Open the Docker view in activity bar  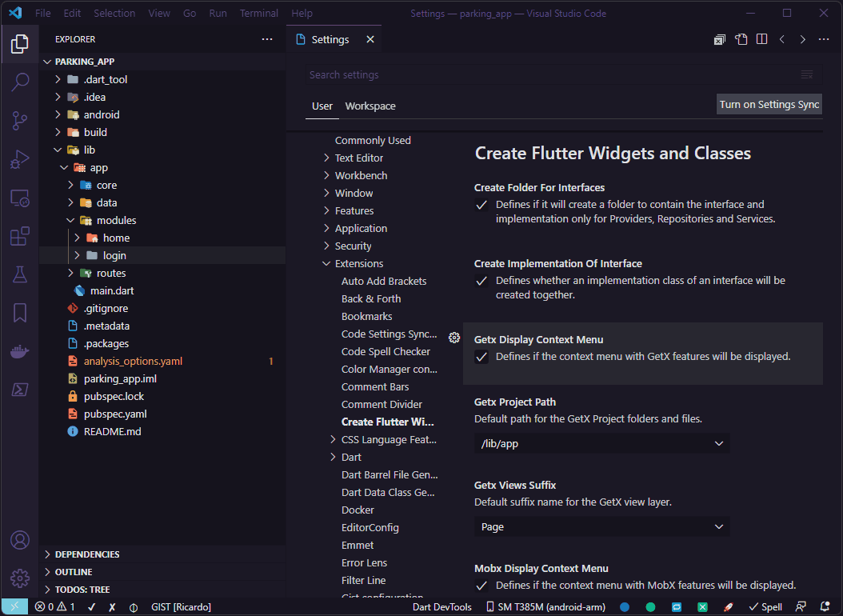click(x=20, y=351)
